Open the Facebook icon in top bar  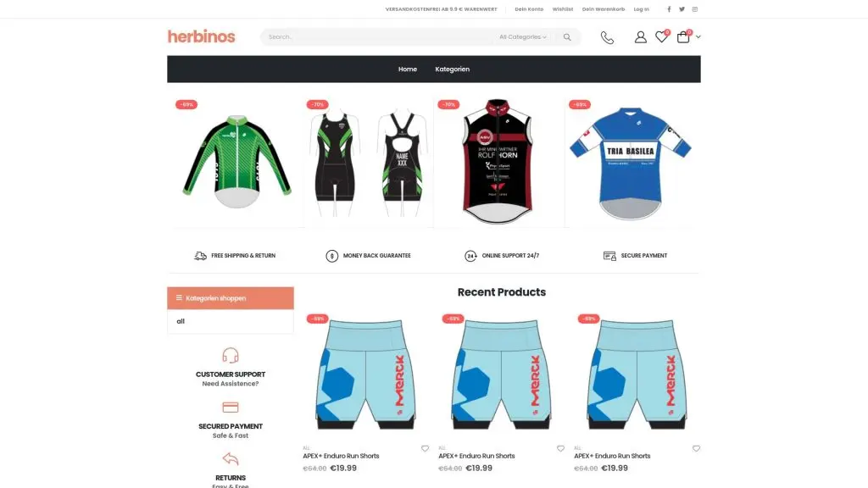click(x=669, y=8)
